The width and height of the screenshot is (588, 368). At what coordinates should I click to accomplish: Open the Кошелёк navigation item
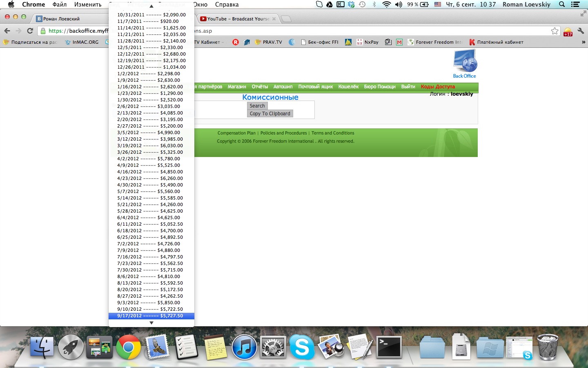348,87
